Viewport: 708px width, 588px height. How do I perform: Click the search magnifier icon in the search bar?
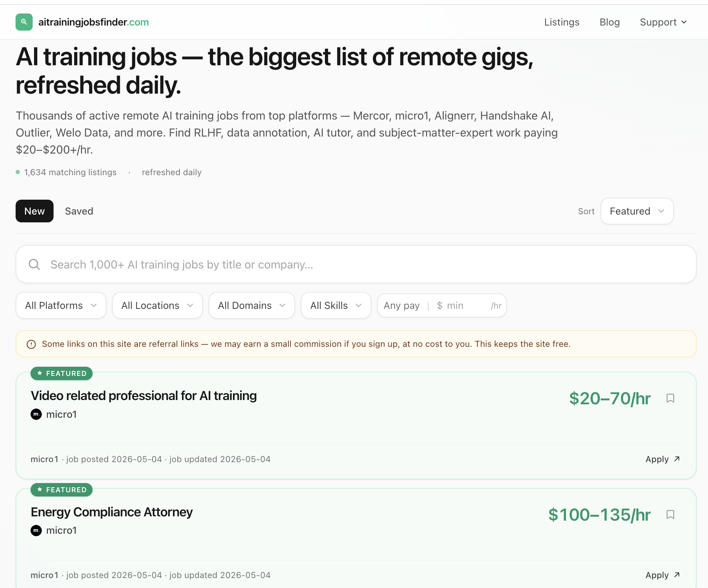click(34, 264)
